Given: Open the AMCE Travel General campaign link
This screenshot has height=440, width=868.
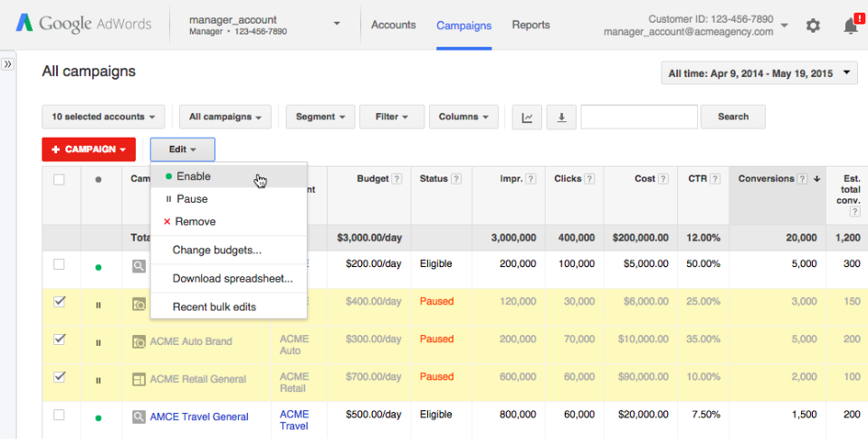Looking at the screenshot, I should pos(199,416).
